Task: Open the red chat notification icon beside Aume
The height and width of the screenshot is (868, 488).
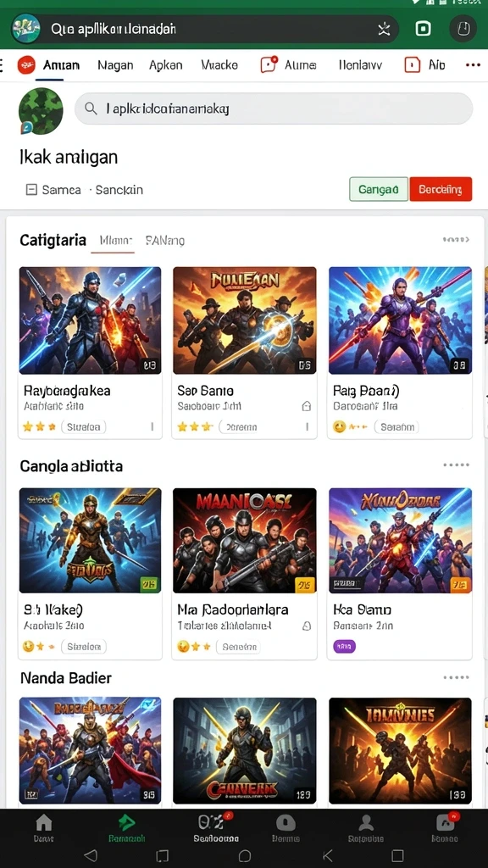Action: click(269, 64)
